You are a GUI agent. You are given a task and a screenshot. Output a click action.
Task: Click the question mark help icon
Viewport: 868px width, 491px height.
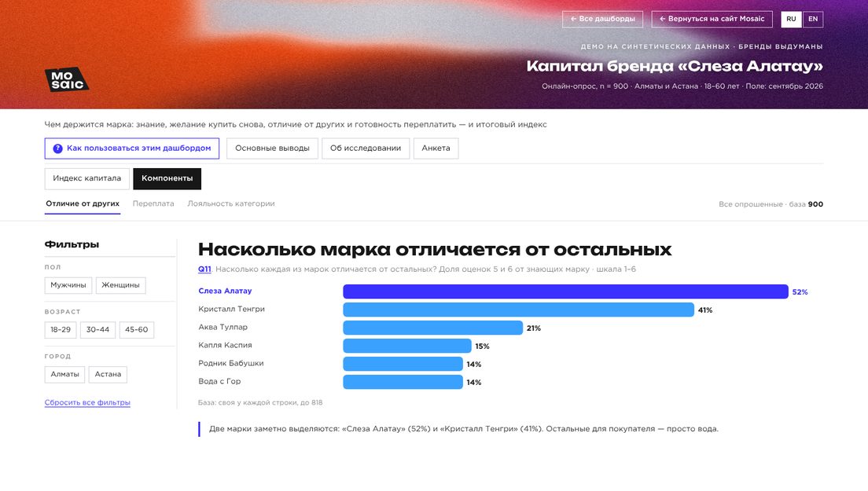point(57,148)
